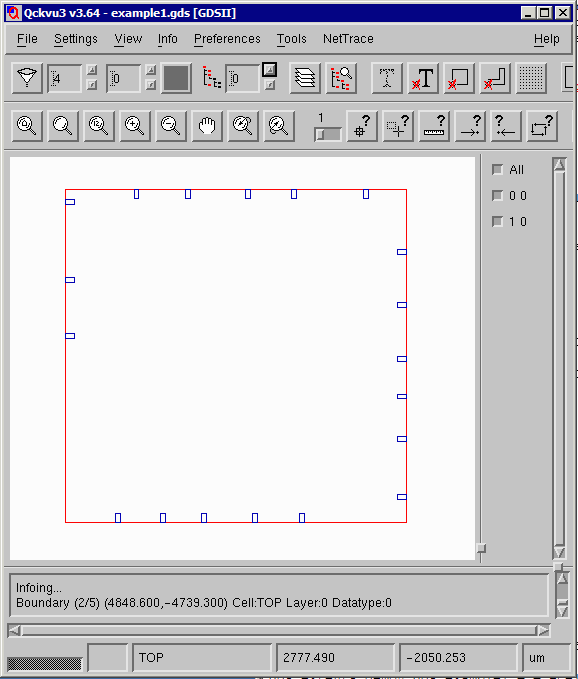The image size is (578, 679).
Task: Open the Settings menu
Action: pyautogui.click(x=76, y=39)
